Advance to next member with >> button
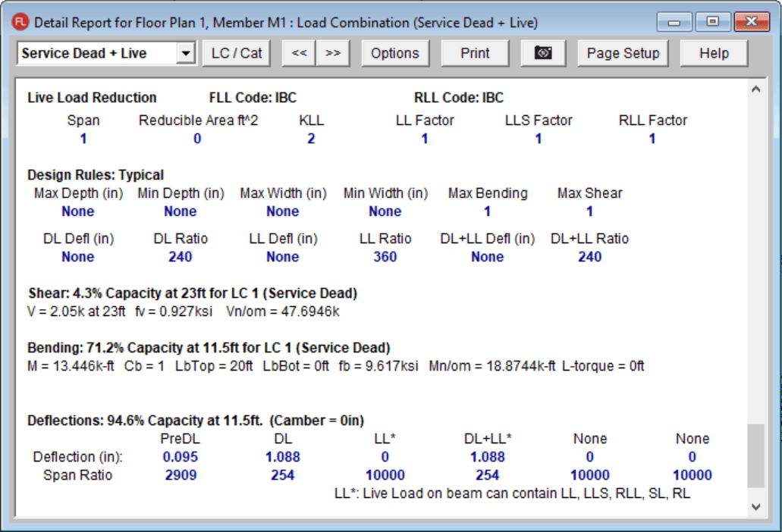The width and height of the screenshot is (782, 532). click(x=332, y=53)
